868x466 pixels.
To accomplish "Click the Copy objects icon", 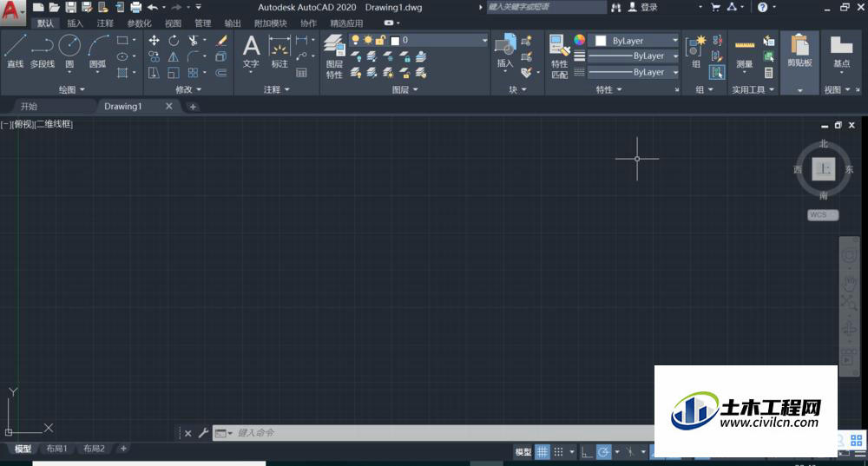I will 154,56.
